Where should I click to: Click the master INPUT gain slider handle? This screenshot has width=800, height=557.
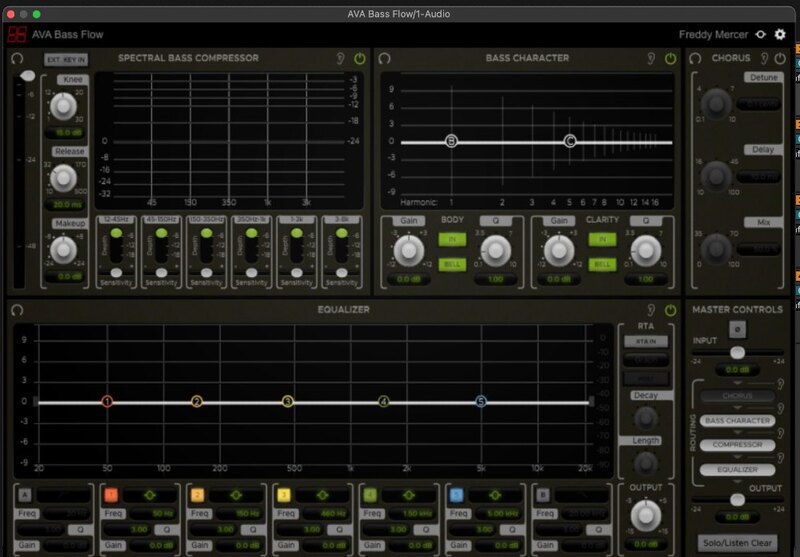[737, 353]
